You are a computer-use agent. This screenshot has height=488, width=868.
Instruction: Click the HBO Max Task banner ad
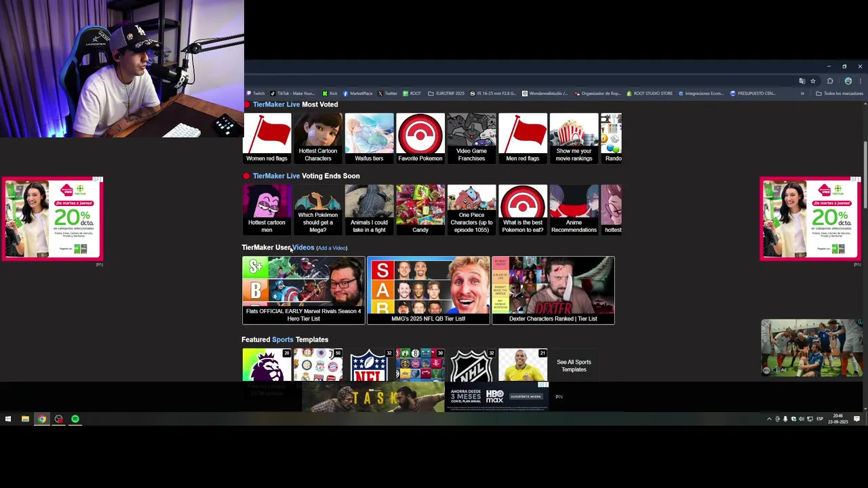(x=425, y=397)
